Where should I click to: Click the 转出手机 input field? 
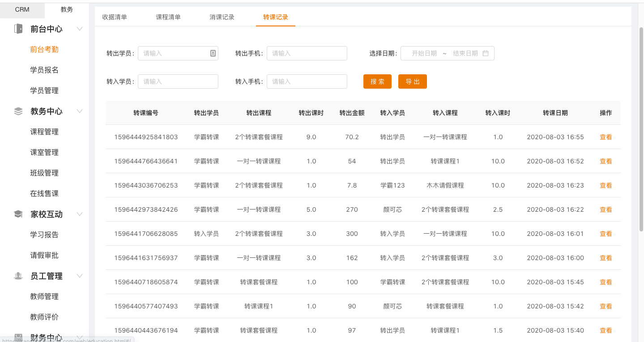pos(307,53)
